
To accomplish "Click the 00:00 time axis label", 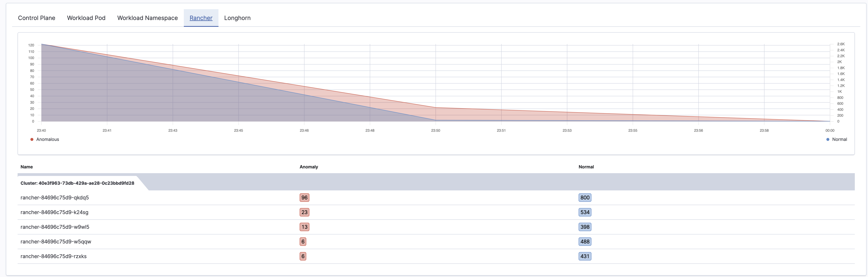I will (x=830, y=131).
